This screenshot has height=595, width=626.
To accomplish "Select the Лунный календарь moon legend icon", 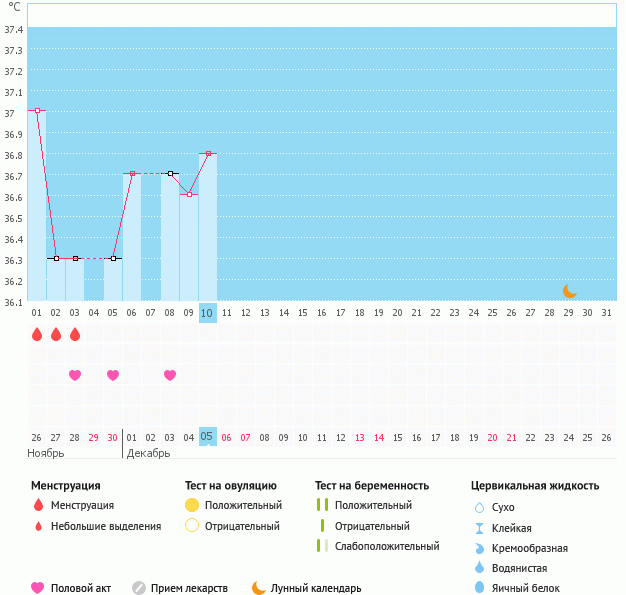I will pos(259,588).
